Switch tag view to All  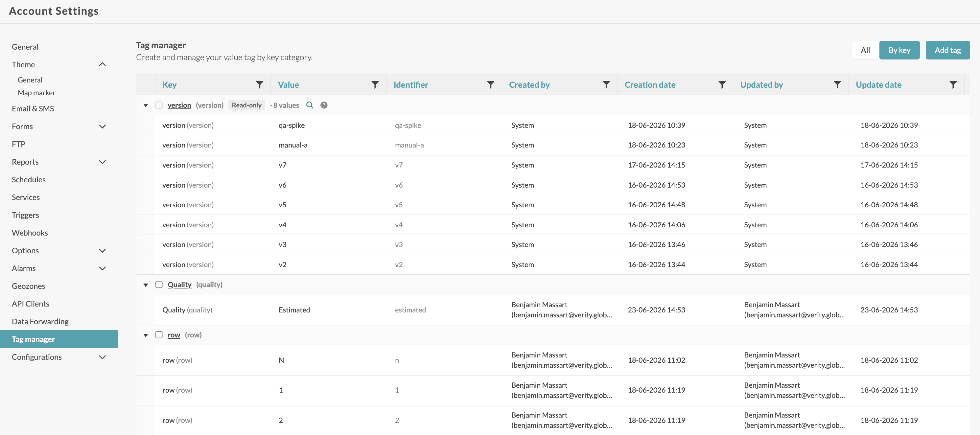coord(865,50)
